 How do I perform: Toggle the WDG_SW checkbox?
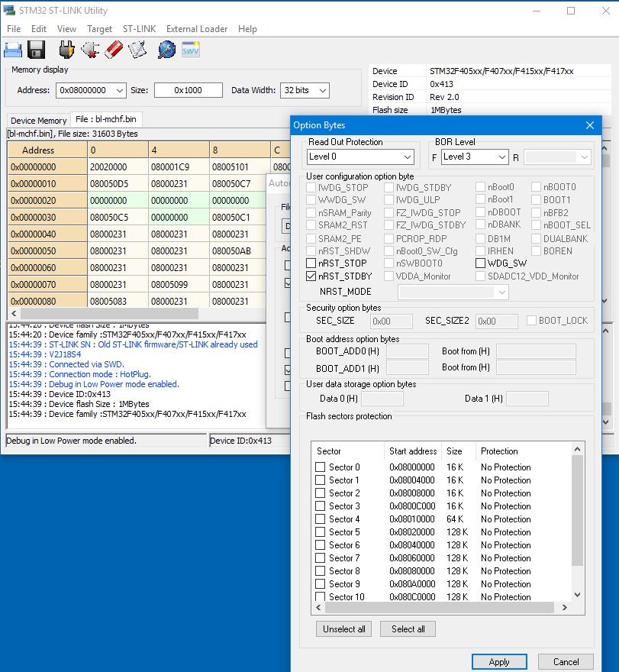tap(481, 263)
